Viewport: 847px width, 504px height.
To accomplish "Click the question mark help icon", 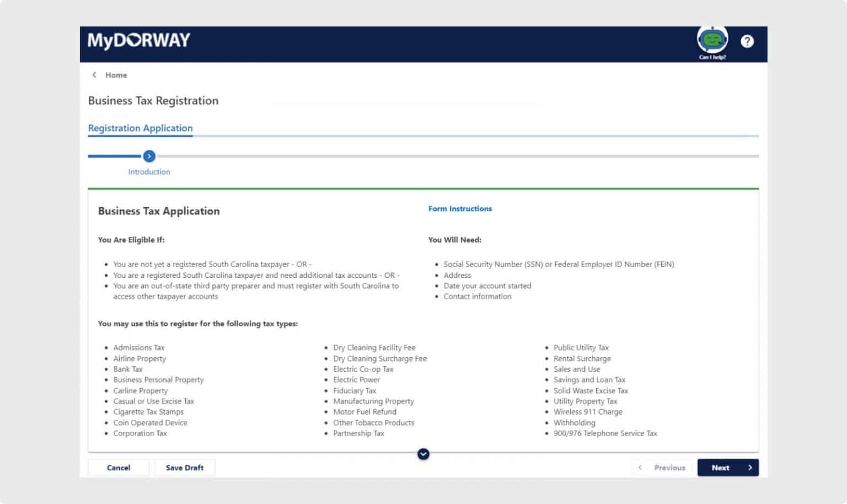I will [747, 41].
